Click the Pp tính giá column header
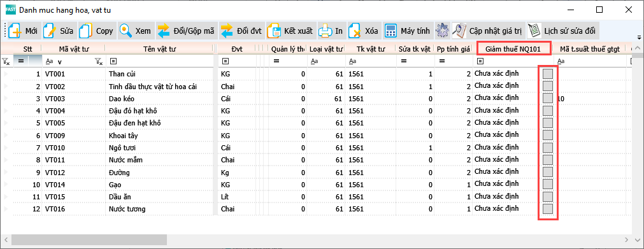This screenshot has height=249, width=644. tap(454, 49)
